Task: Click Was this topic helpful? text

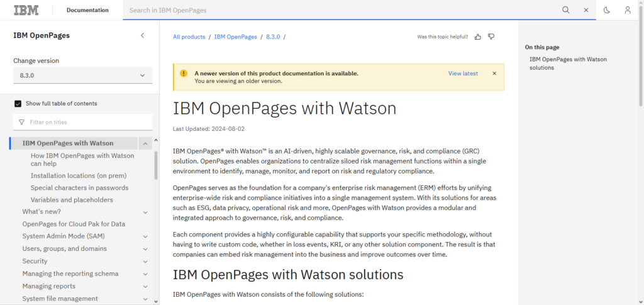Action: (442, 36)
